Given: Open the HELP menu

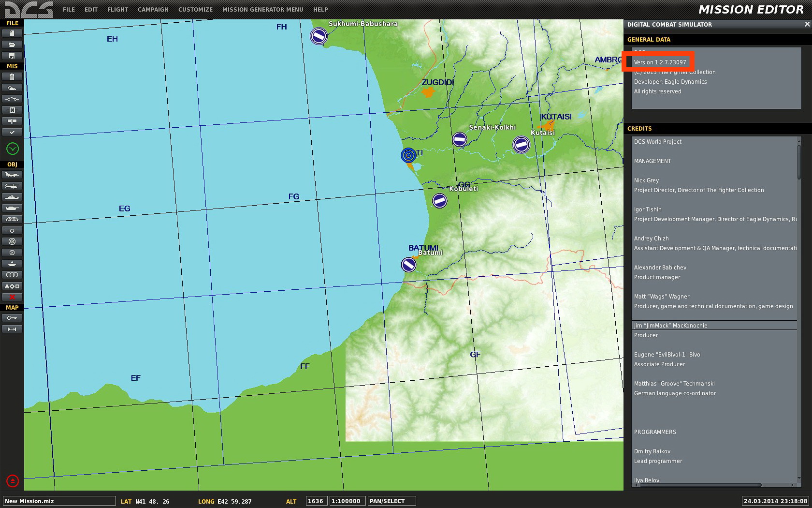Looking at the screenshot, I should tap(320, 10).
